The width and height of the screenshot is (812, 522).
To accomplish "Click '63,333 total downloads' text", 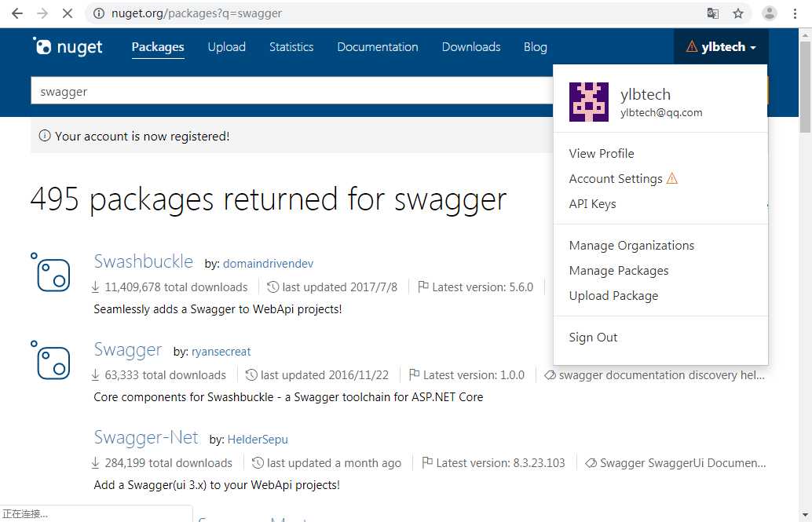I will click(165, 375).
